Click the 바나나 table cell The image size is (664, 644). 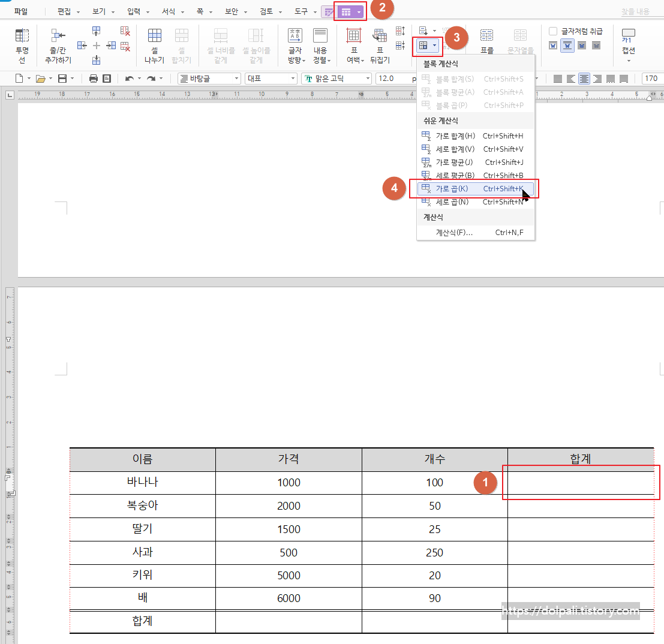(x=143, y=482)
